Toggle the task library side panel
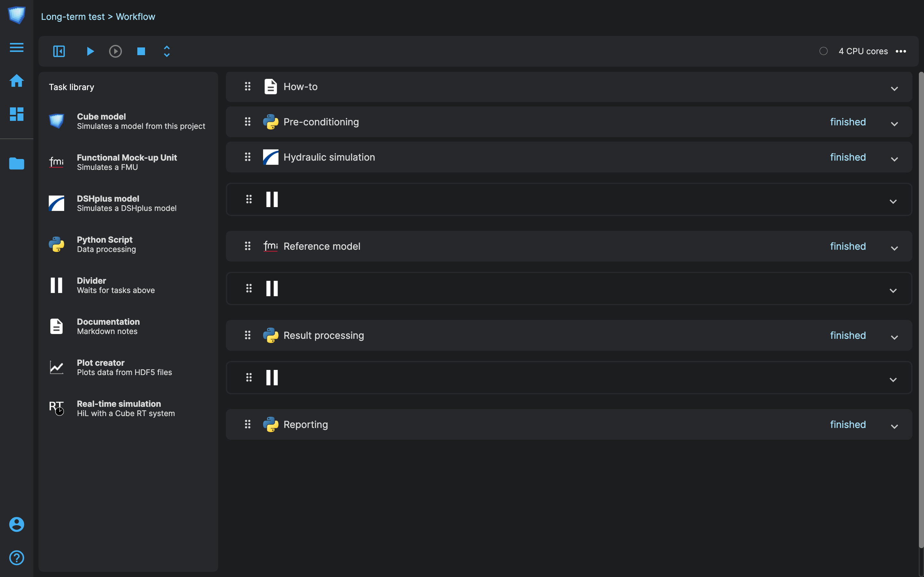This screenshot has height=577, width=924. pos(59,51)
